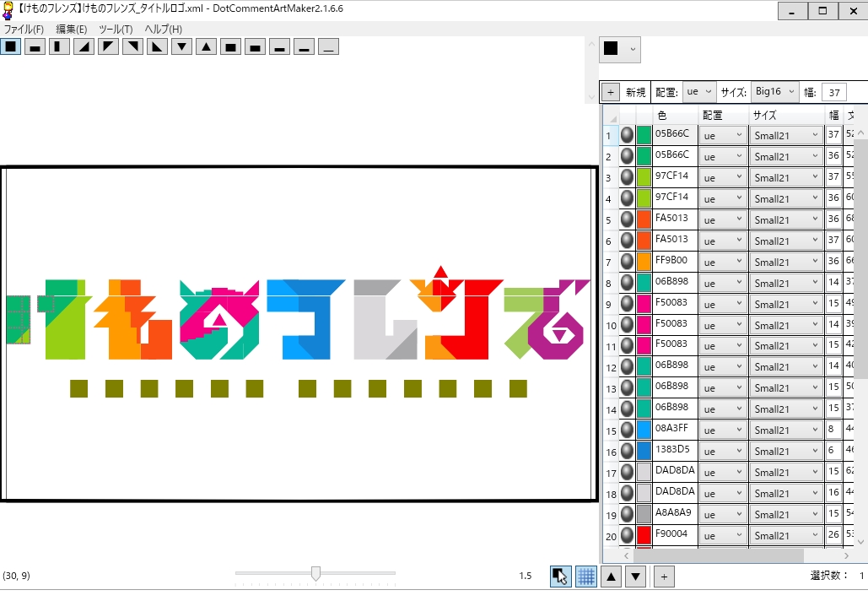
Task: Click the green swatch in row 1
Action: click(x=644, y=135)
